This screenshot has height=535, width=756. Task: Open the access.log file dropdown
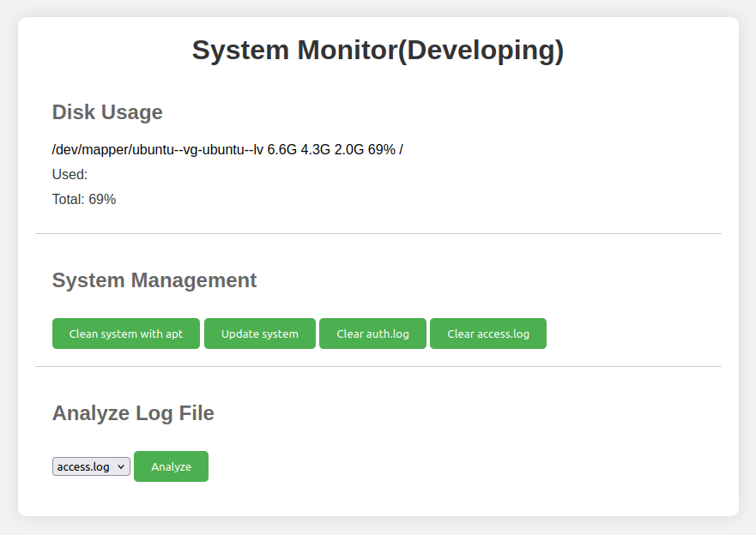91,466
